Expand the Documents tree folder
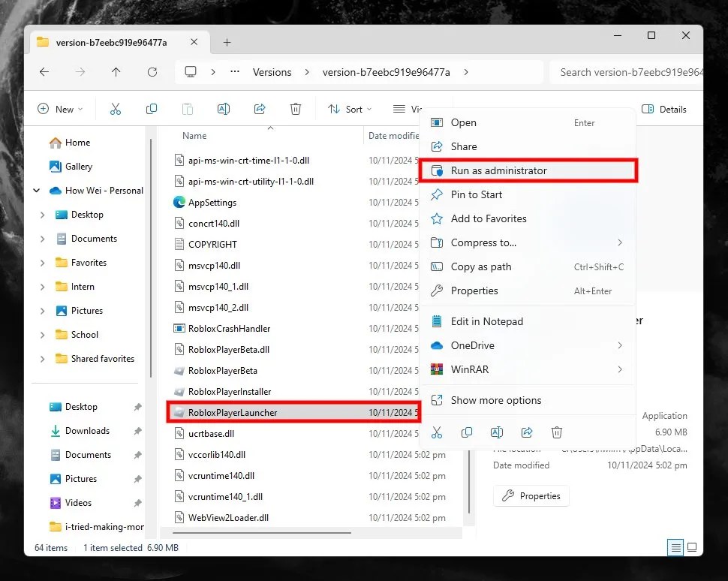 pyautogui.click(x=42, y=239)
